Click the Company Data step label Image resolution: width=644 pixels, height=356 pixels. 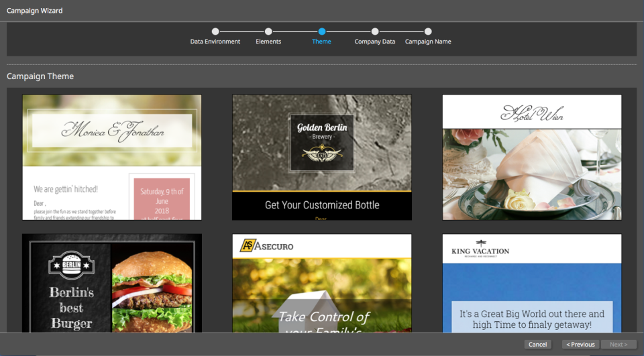point(374,42)
